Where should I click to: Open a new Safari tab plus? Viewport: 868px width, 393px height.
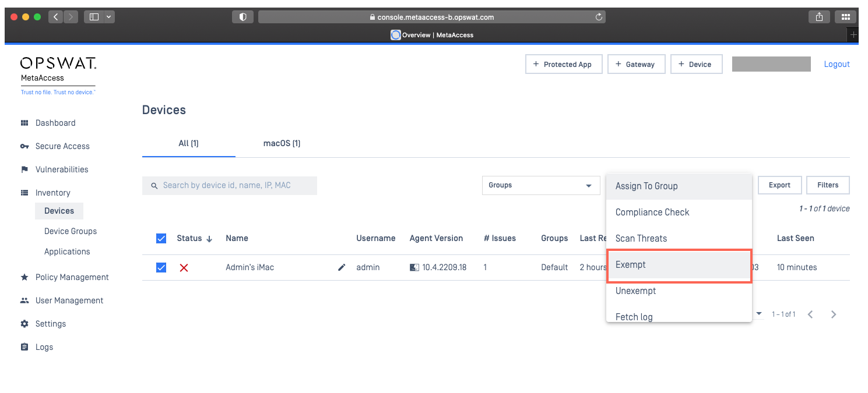point(853,35)
